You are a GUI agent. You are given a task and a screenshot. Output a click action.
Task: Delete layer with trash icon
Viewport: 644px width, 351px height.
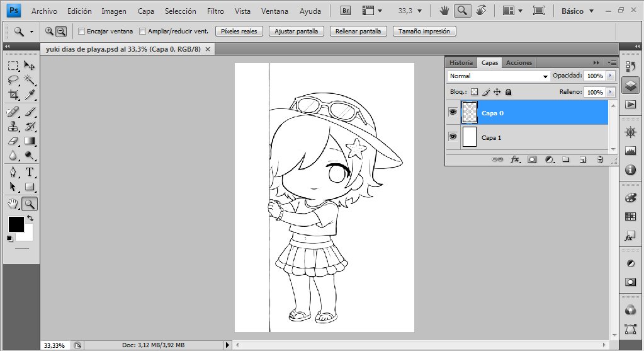600,159
